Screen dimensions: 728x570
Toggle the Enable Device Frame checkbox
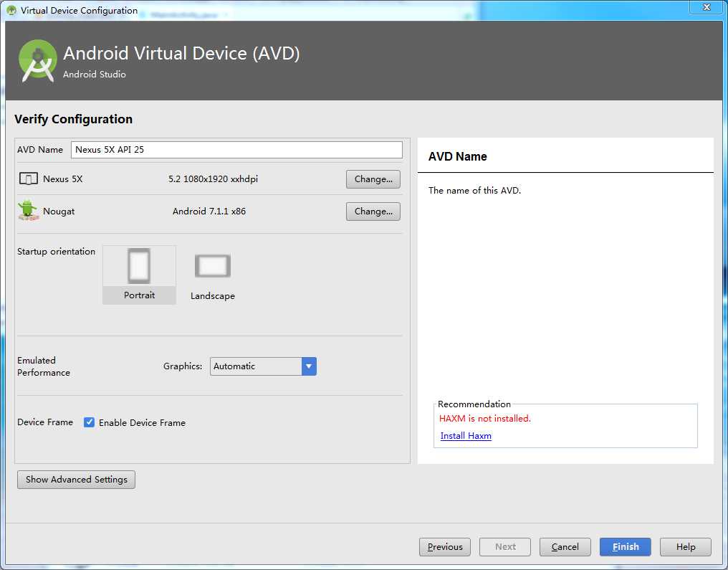pos(89,422)
